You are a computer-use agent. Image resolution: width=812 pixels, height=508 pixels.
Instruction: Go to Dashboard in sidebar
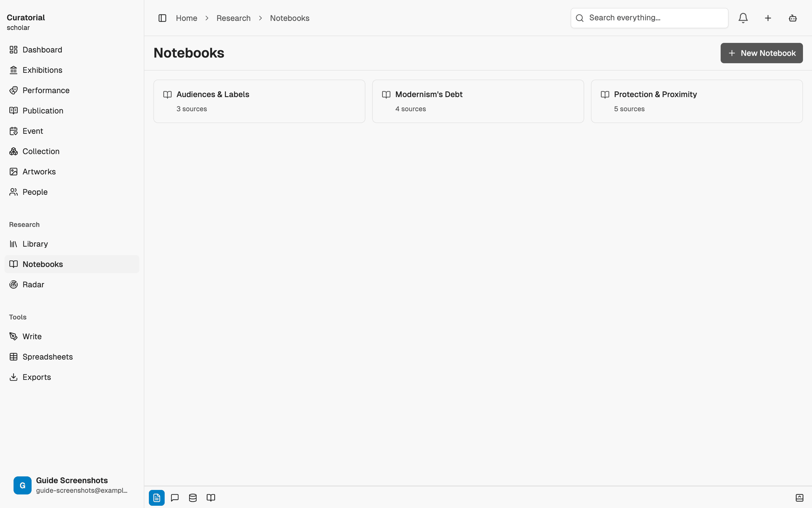pyautogui.click(x=72, y=50)
